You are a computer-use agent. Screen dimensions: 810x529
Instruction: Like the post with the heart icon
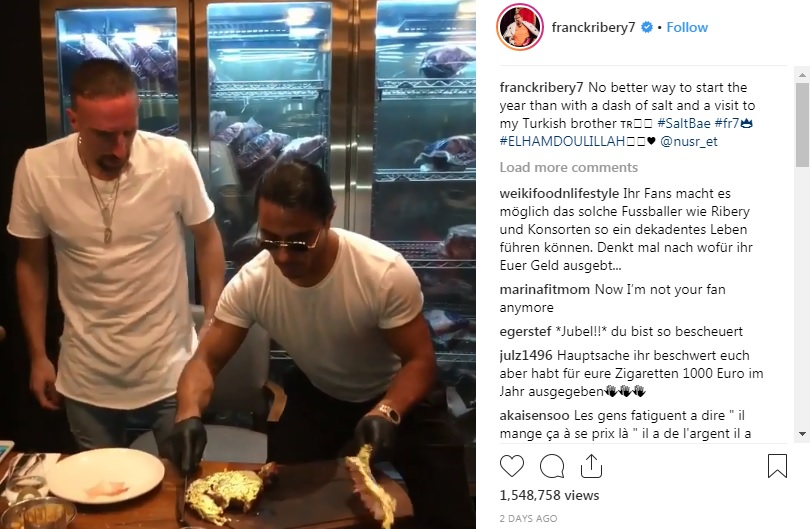click(511, 466)
